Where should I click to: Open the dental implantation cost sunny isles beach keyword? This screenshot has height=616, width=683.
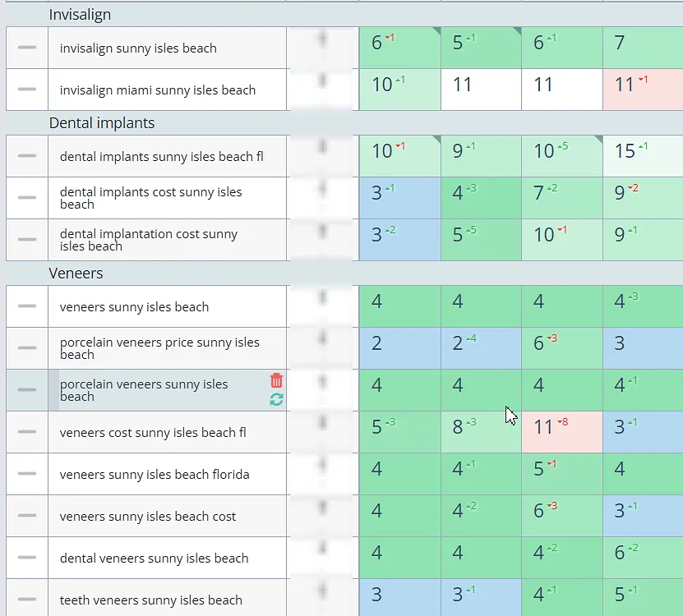click(x=148, y=240)
